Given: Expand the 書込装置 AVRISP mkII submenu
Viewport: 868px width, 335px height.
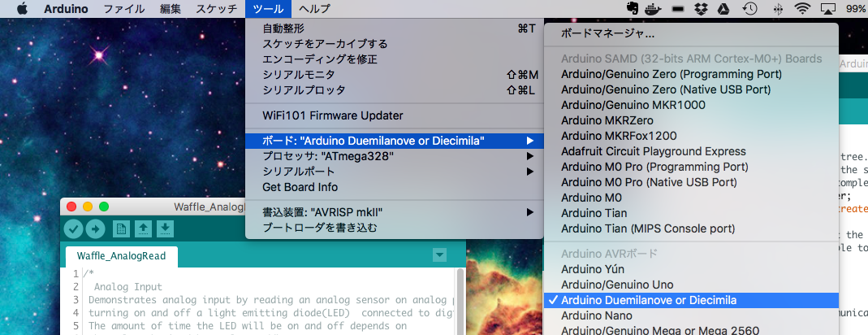Looking at the screenshot, I should click(395, 212).
